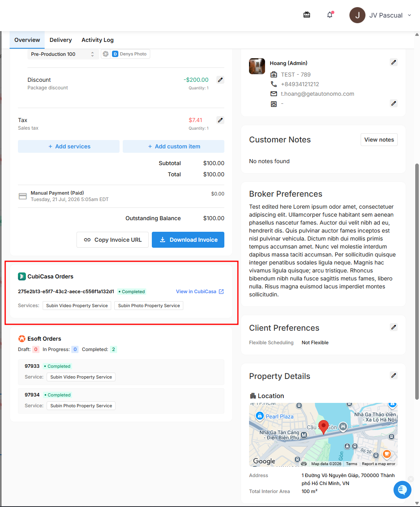Viewport: 420px width, 507px height.
Task: Expand the JV Pascual account menu chevron
Action: pos(409,16)
